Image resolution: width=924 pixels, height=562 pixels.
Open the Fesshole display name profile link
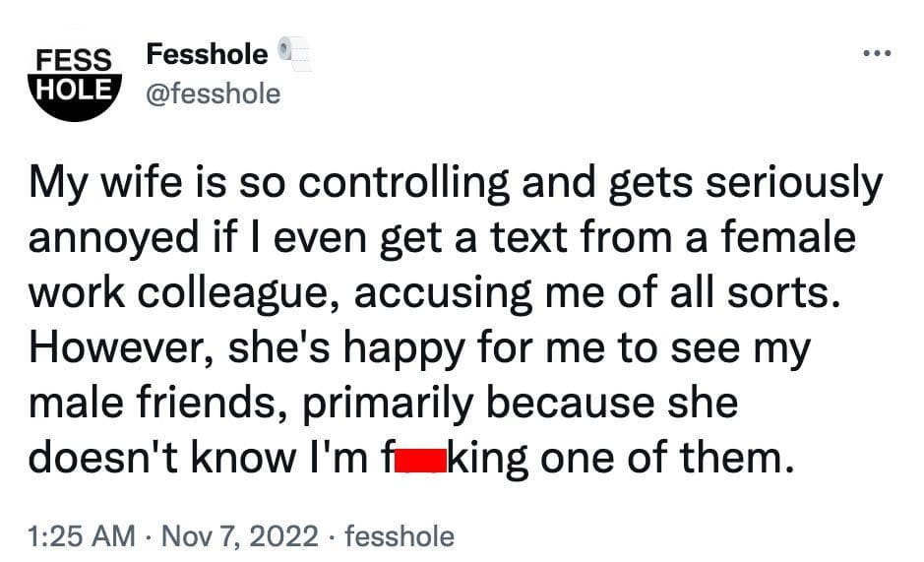206,54
